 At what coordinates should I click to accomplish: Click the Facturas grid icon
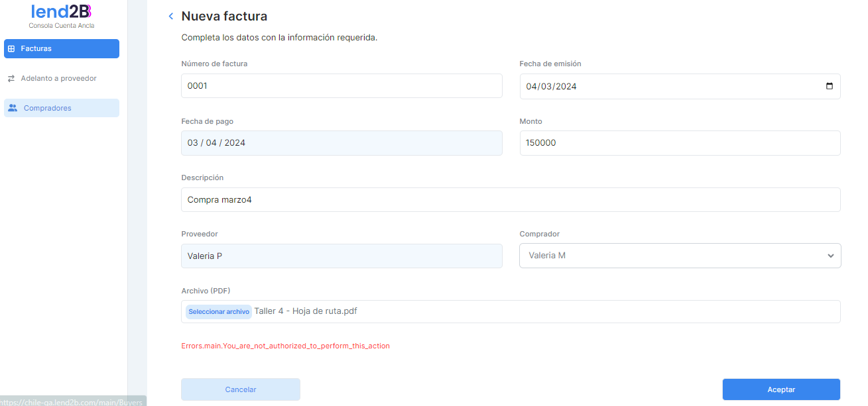click(11, 49)
